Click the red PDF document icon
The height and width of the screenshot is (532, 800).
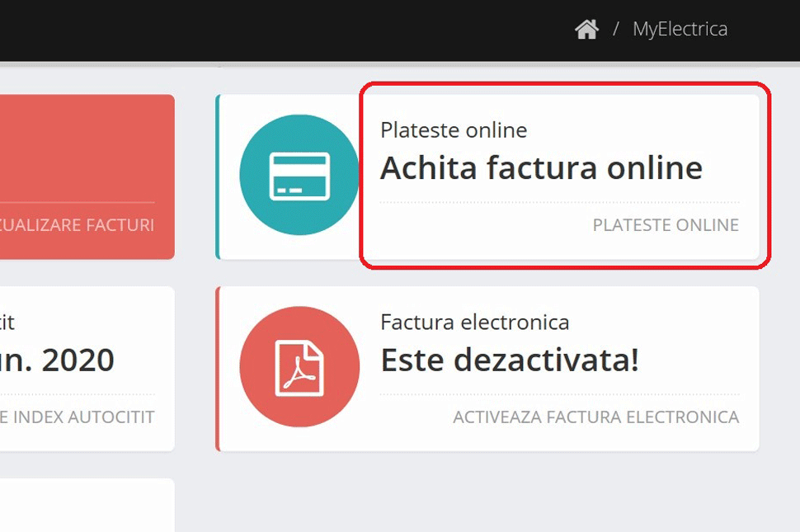point(299,367)
